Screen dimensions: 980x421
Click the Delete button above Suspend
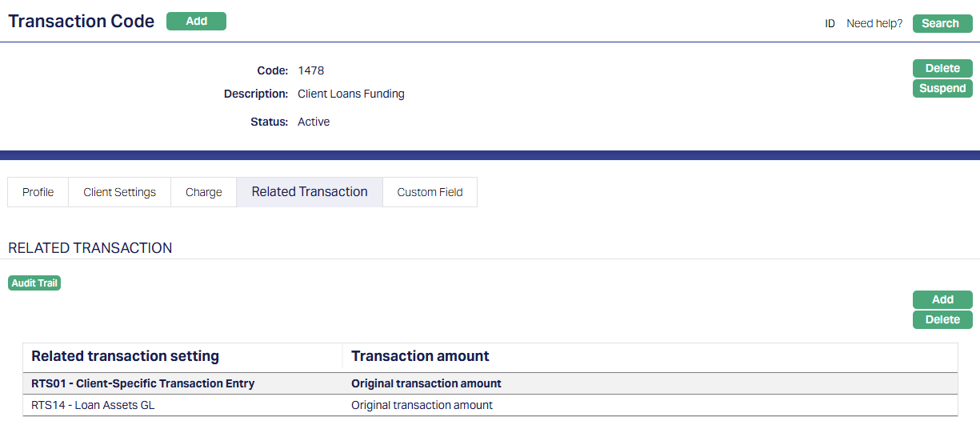[942, 68]
